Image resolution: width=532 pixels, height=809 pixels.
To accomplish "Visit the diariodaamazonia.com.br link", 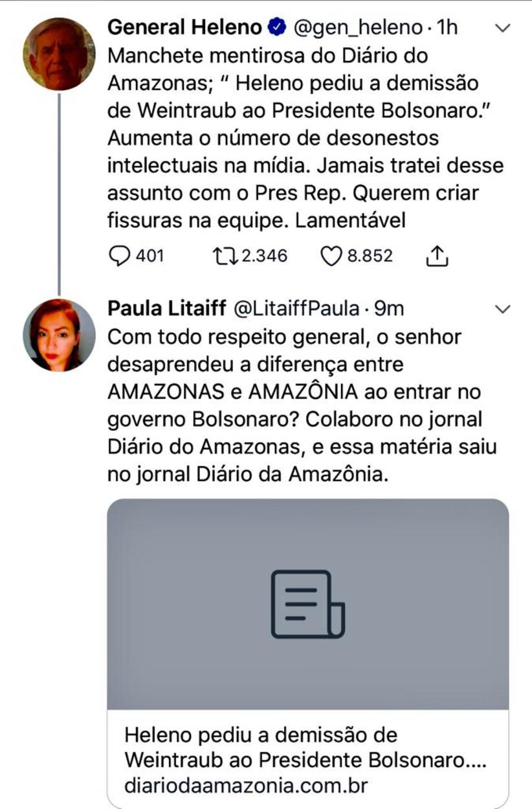I will click(x=245, y=786).
